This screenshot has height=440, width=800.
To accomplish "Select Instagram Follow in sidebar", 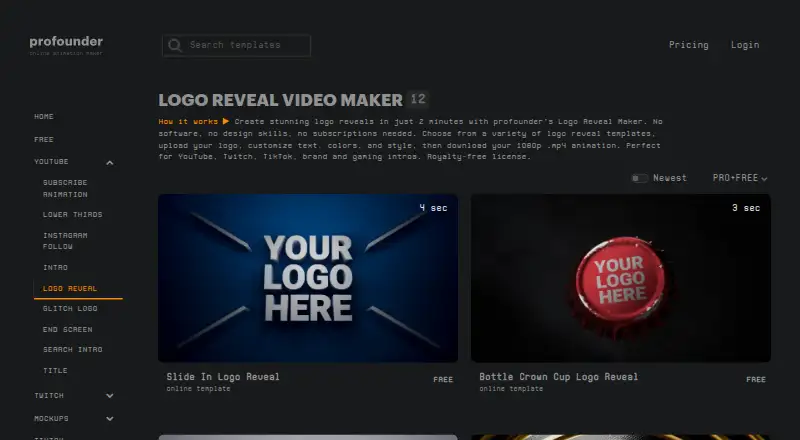I will click(x=65, y=241).
